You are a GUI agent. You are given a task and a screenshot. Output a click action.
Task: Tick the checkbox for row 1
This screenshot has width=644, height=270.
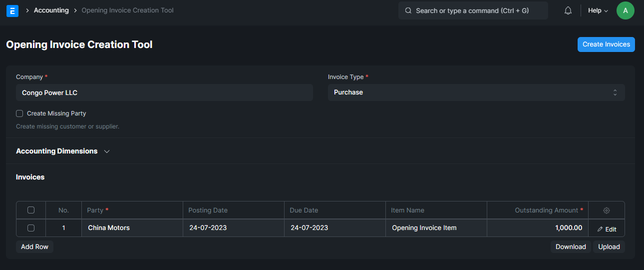coord(31,228)
